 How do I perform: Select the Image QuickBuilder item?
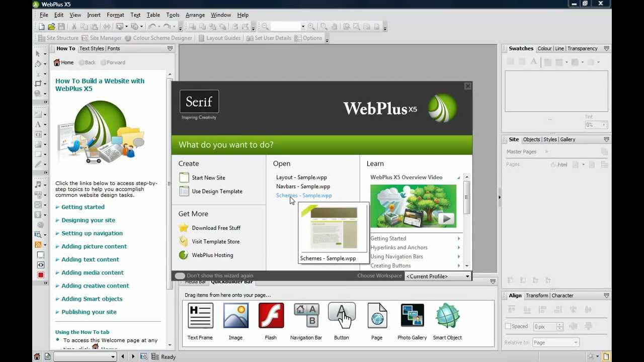(235, 322)
